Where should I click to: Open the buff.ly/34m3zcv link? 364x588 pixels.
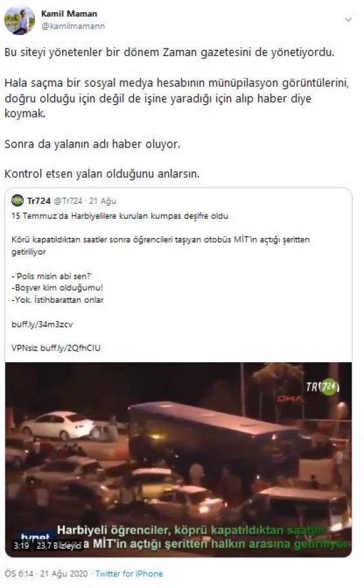pyautogui.click(x=42, y=324)
